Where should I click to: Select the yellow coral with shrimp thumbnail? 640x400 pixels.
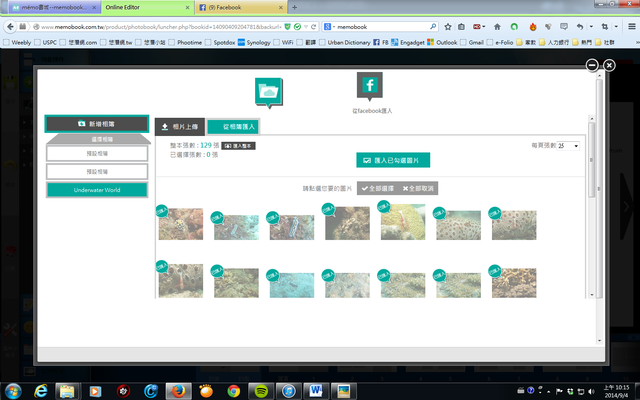(x=403, y=222)
